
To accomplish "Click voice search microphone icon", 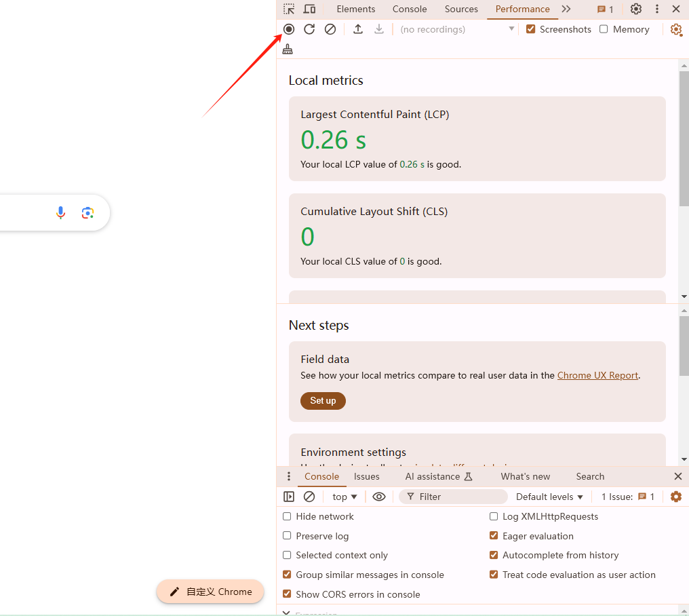I will (61, 213).
